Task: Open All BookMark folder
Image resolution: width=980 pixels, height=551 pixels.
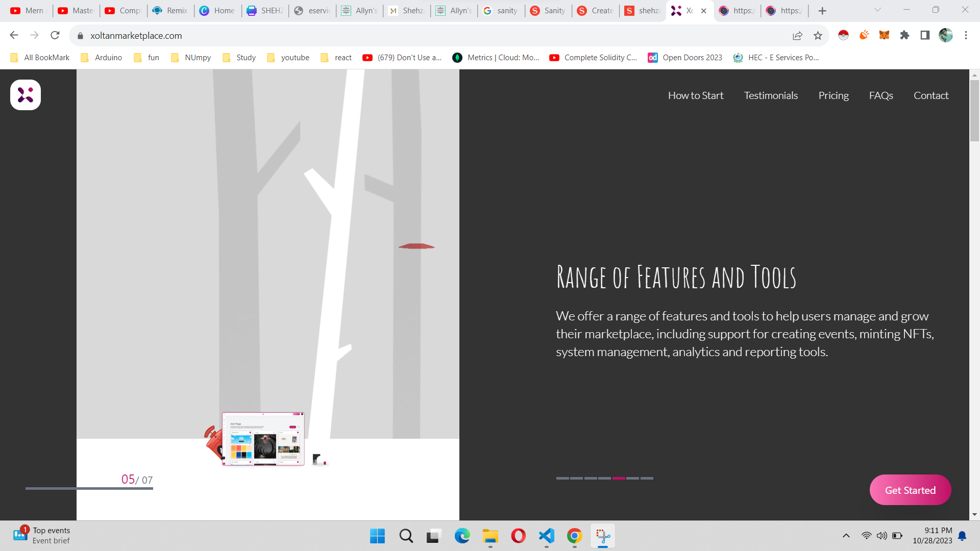Action: [x=40, y=58]
